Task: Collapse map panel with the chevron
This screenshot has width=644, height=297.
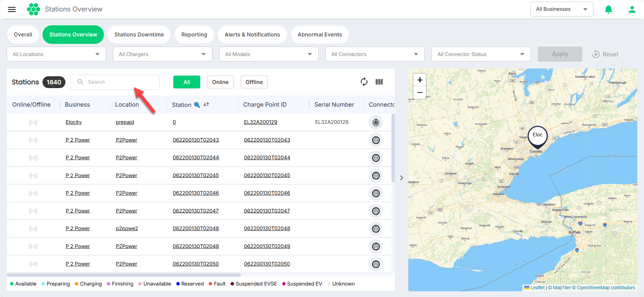Action: (x=402, y=178)
